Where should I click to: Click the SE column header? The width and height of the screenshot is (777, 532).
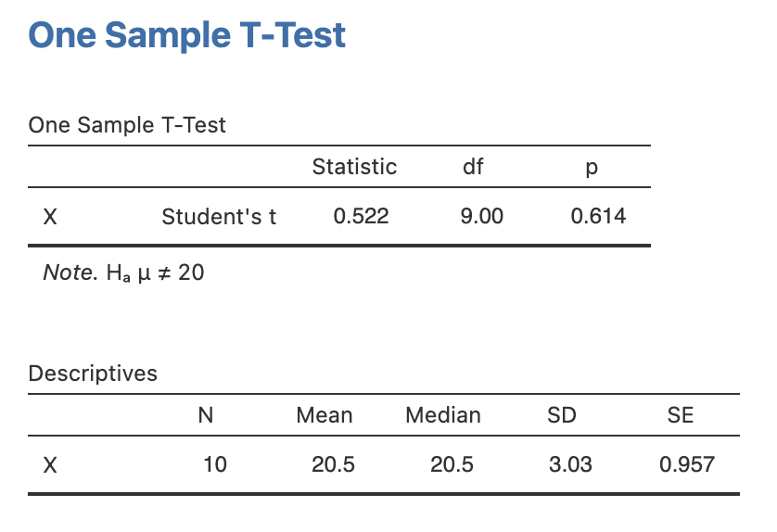681,415
